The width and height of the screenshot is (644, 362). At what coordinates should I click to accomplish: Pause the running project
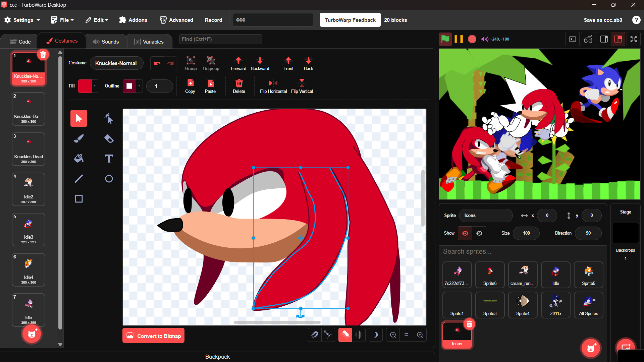tap(459, 39)
